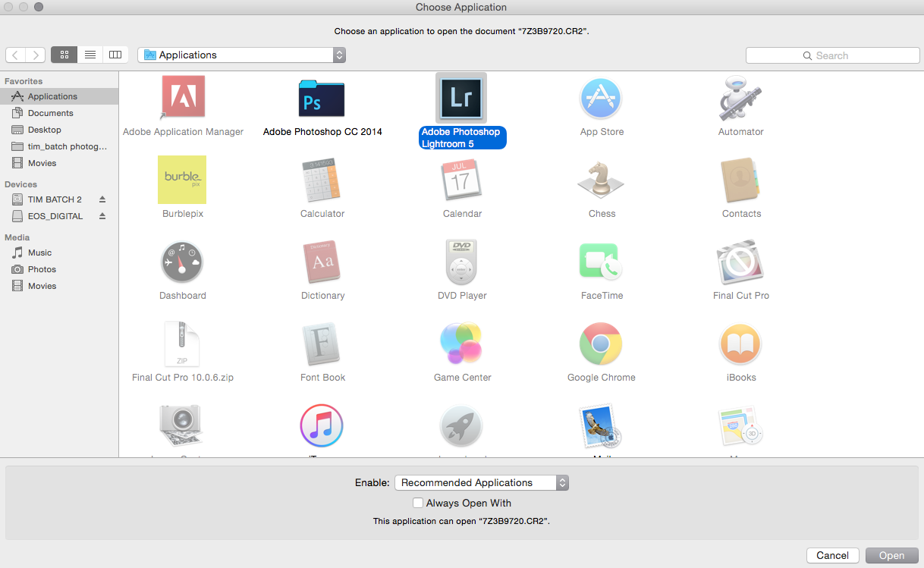The image size is (924, 568).
Task: Go forward with the right chevron button
Action: coord(36,55)
